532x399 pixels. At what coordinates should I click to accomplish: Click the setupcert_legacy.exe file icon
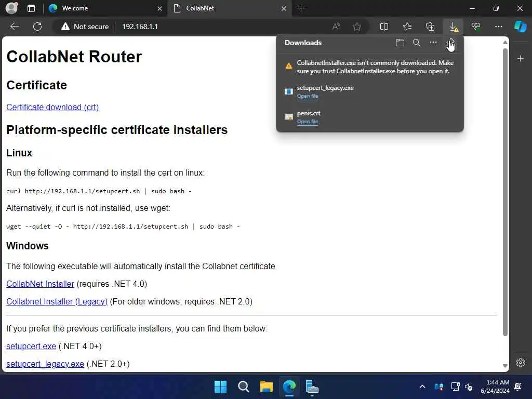click(x=289, y=91)
